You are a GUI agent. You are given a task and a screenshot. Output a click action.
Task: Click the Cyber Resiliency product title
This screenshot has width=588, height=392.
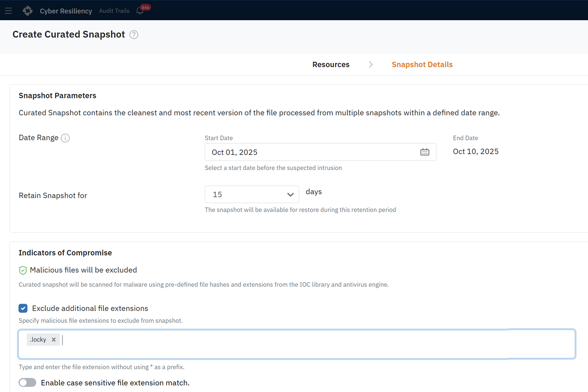point(66,11)
